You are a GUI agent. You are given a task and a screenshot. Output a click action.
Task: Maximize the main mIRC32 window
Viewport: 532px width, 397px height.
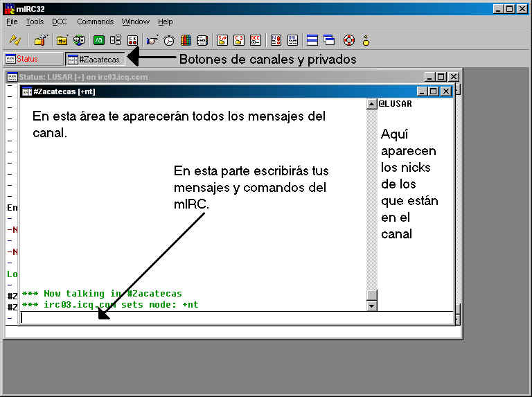click(x=510, y=9)
